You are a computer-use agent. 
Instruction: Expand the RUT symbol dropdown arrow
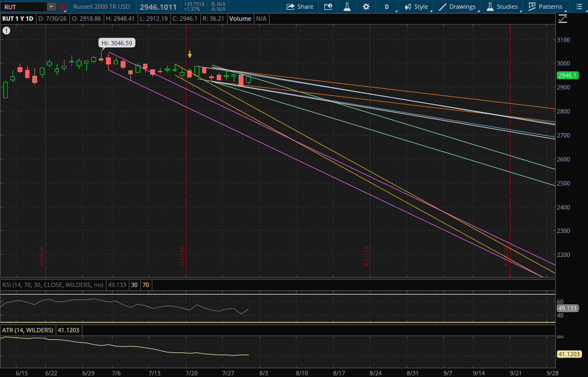(x=51, y=7)
